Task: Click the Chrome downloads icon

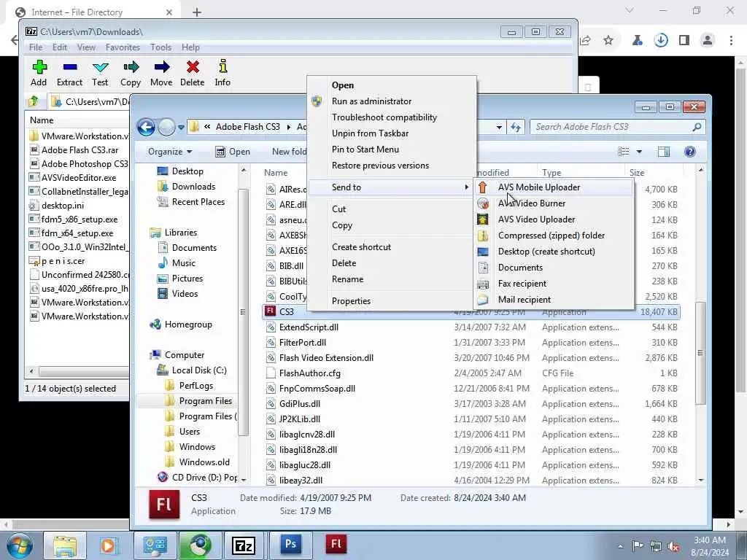Action: (660, 41)
